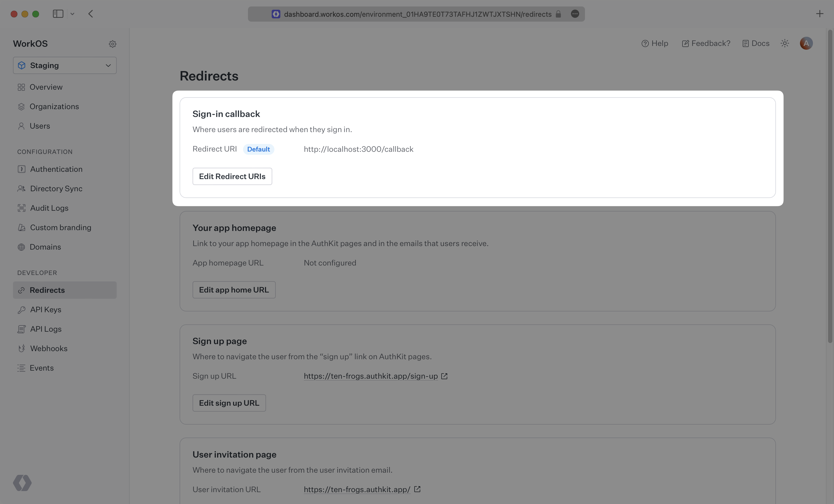Click the Authentication icon in sidebar
Viewport: 834px width, 504px height.
pyautogui.click(x=21, y=169)
